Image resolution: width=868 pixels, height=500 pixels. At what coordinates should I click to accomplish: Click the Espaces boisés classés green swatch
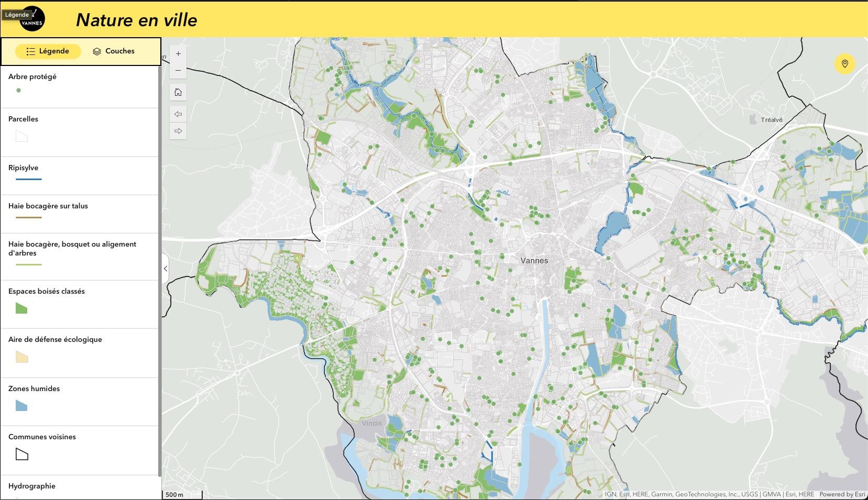pos(21,308)
